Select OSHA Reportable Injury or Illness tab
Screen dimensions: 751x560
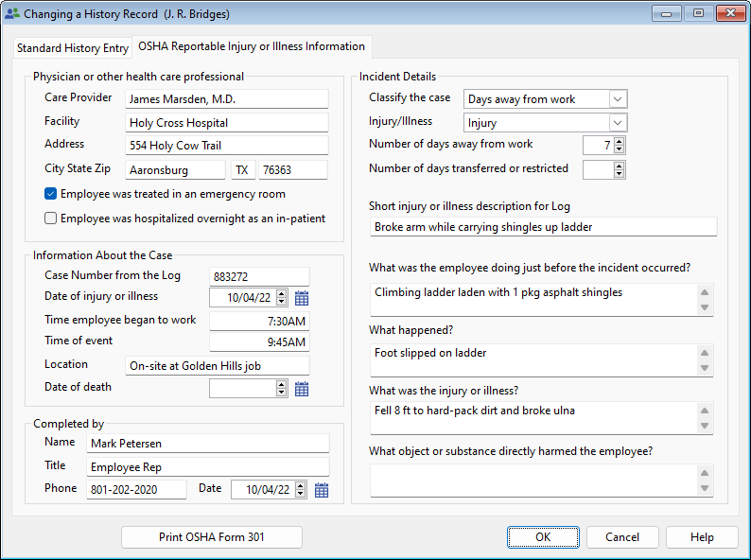click(x=252, y=46)
